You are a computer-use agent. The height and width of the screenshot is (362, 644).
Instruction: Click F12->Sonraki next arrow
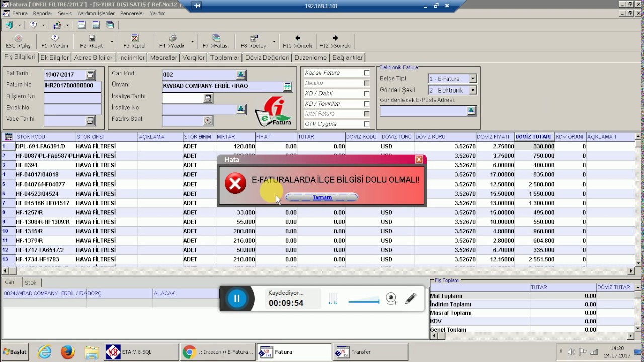(335, 41)
